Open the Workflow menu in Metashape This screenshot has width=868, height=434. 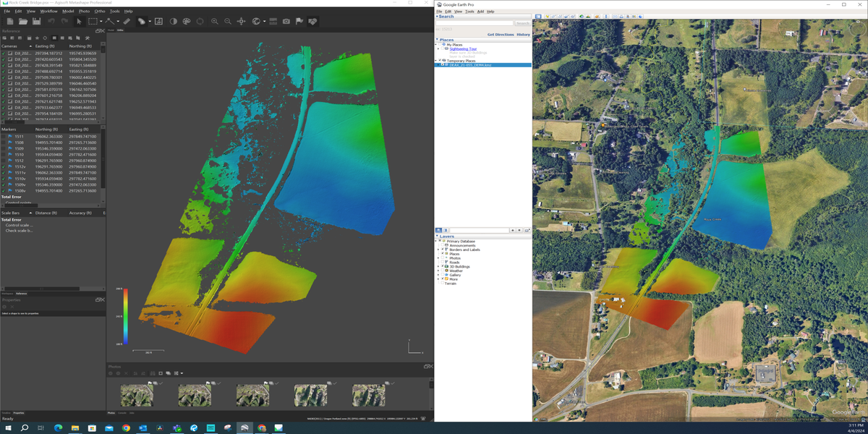click(x=48, y=12)
